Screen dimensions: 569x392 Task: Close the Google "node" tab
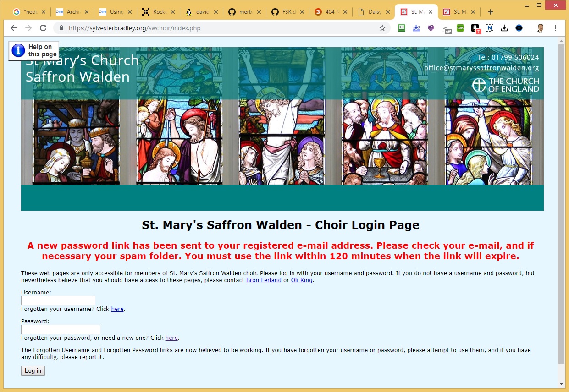coord(43,12)
